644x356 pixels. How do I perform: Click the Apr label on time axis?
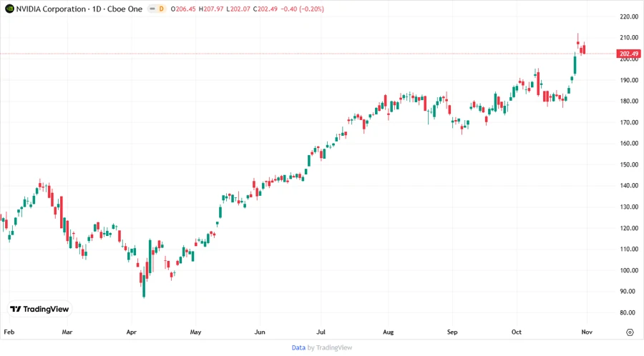pyautogui.click(x=132, y=332)
